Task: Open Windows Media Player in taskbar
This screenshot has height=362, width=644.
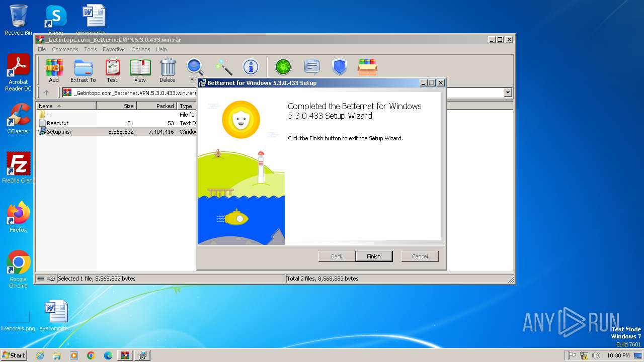Action: 74,355
